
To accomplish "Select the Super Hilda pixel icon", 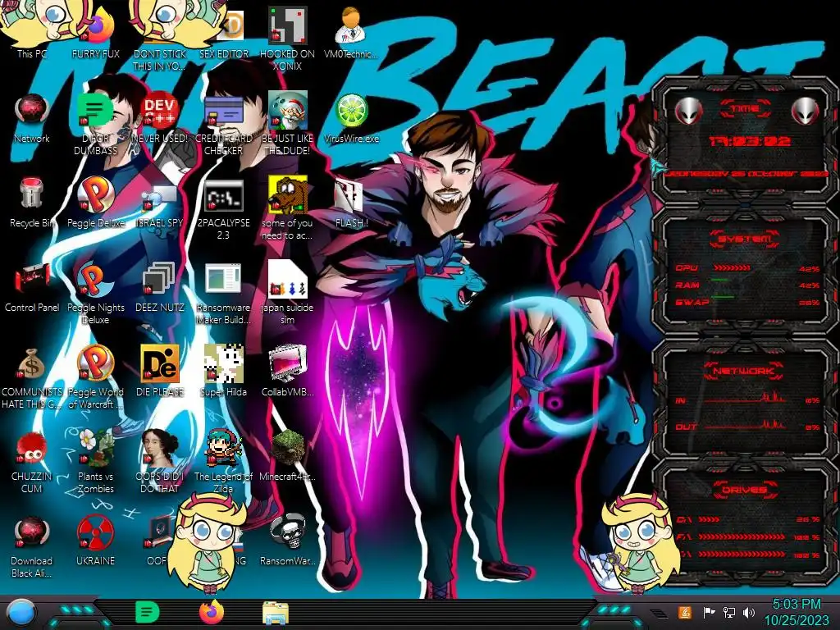I will pyautogui.click(x=223, y=372).
